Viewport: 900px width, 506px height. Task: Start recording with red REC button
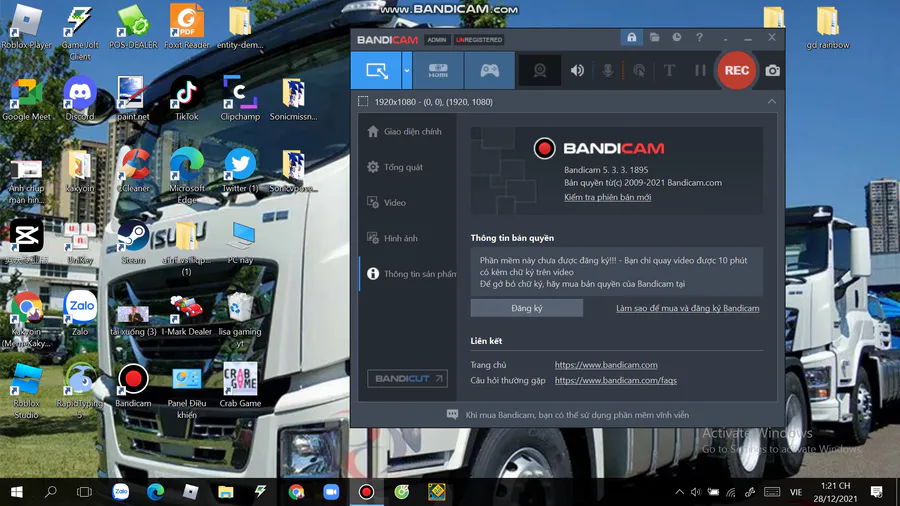click(736, 71)
